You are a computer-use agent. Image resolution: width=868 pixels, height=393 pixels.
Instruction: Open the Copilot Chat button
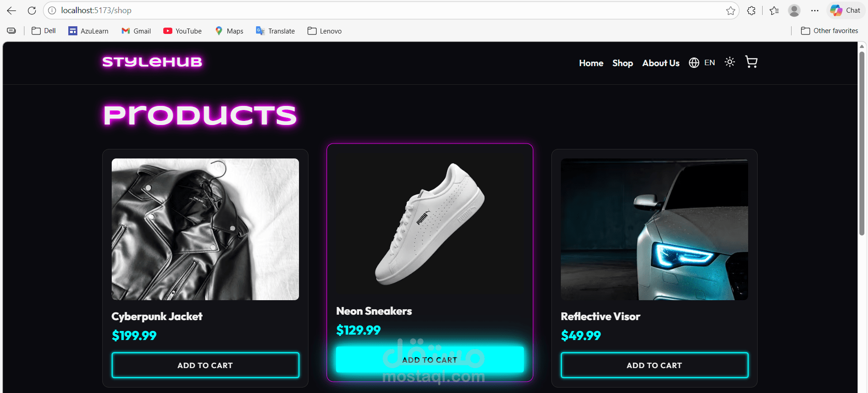pos(845,10)
